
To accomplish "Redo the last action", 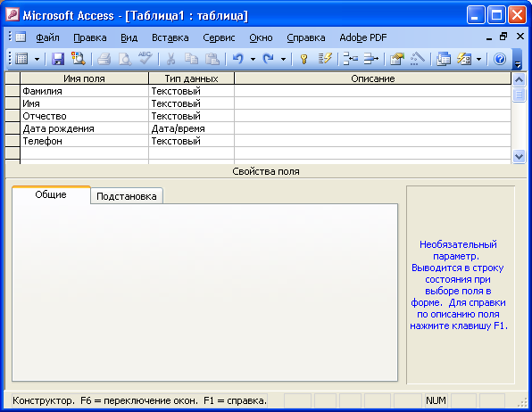I will coord(269,59).
